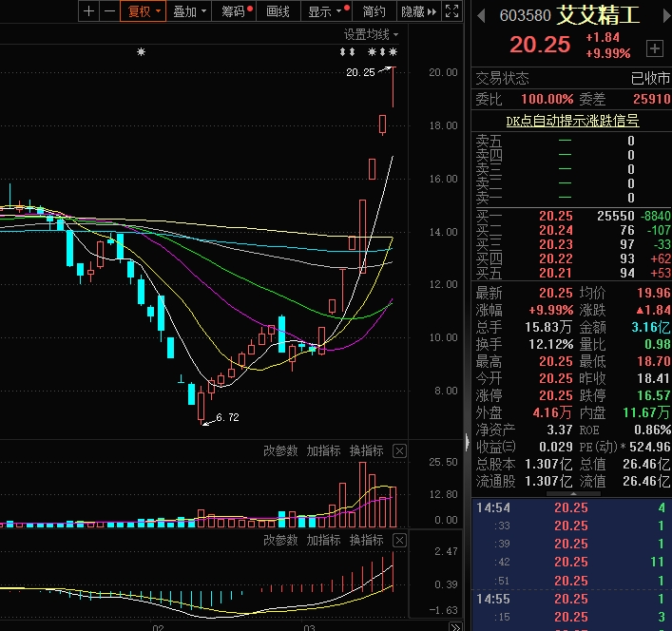The image size is (672, 631).
Task: Close the volume indicator panel
Action: (x=399, y=450)
